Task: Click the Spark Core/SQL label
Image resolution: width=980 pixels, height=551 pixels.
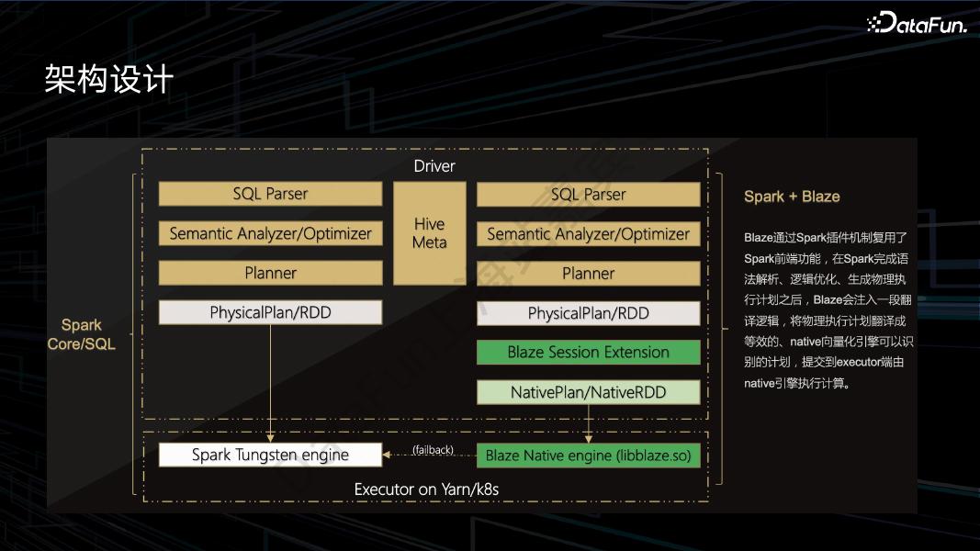Action: click(81, 334)
